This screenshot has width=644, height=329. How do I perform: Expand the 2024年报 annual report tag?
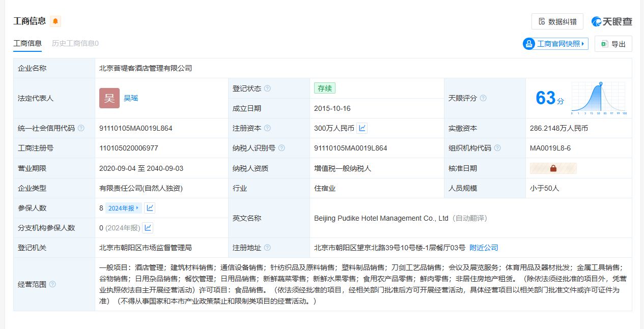pos(124,208)
